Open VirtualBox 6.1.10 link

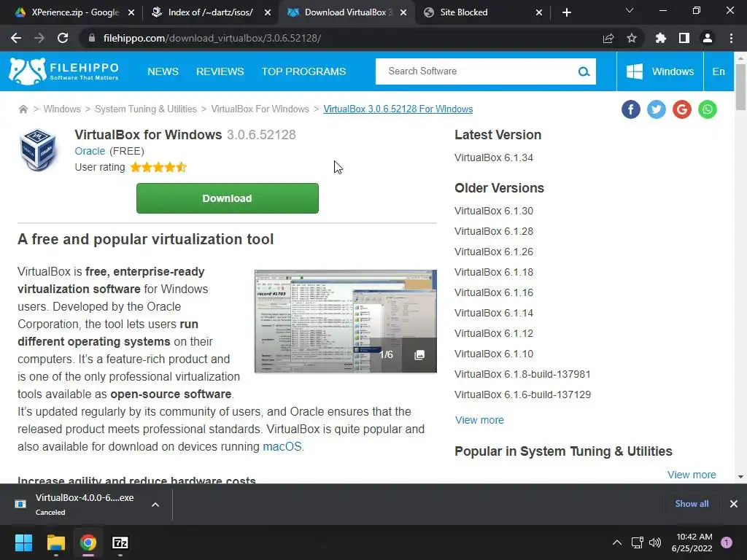pos(494,354)
